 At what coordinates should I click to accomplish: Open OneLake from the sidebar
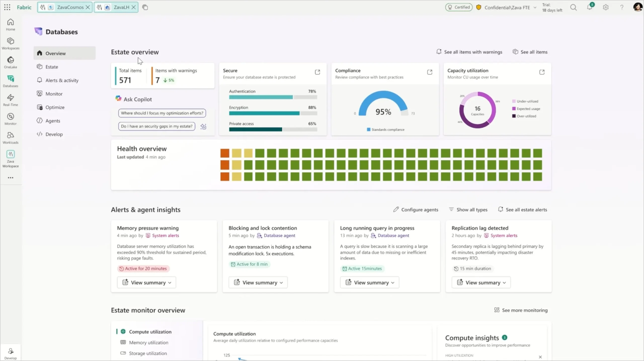point(10,62)
